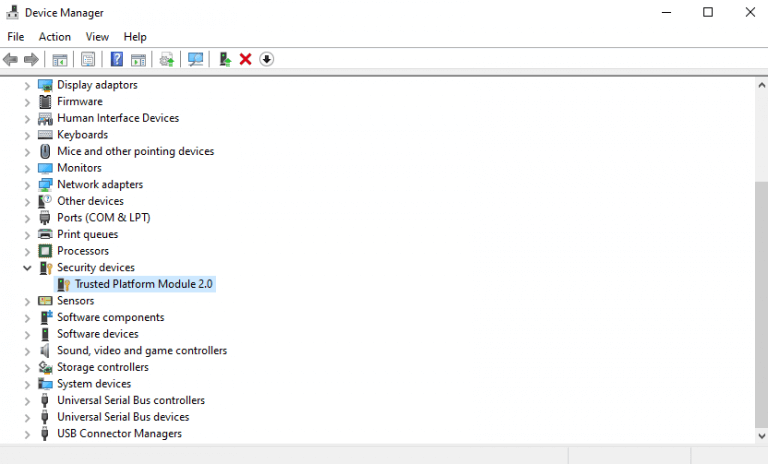Click the System devices folder icon
Image resolution: width=768 pixels, height=464 pixels.
pos(45,384)
